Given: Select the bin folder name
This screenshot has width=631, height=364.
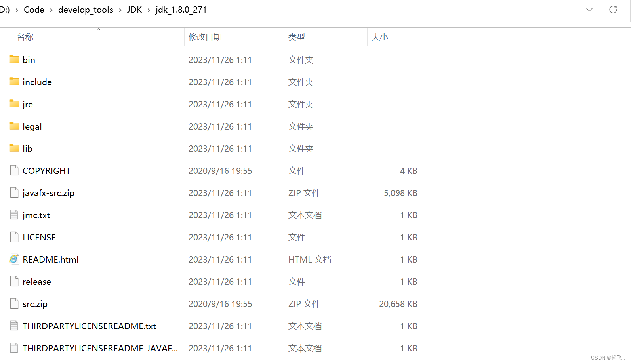Looking at the screenshot, I should point(29,60).
